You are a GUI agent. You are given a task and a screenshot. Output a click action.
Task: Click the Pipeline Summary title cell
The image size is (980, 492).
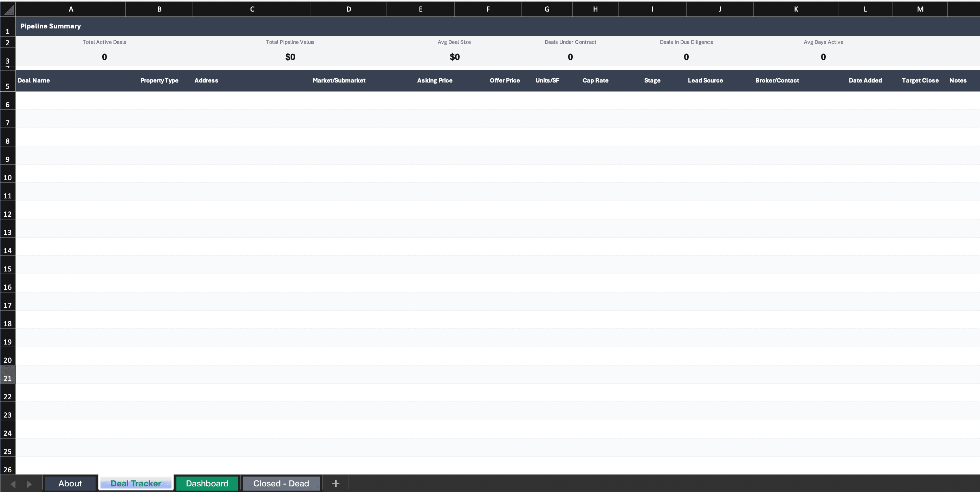click(50, 26)
